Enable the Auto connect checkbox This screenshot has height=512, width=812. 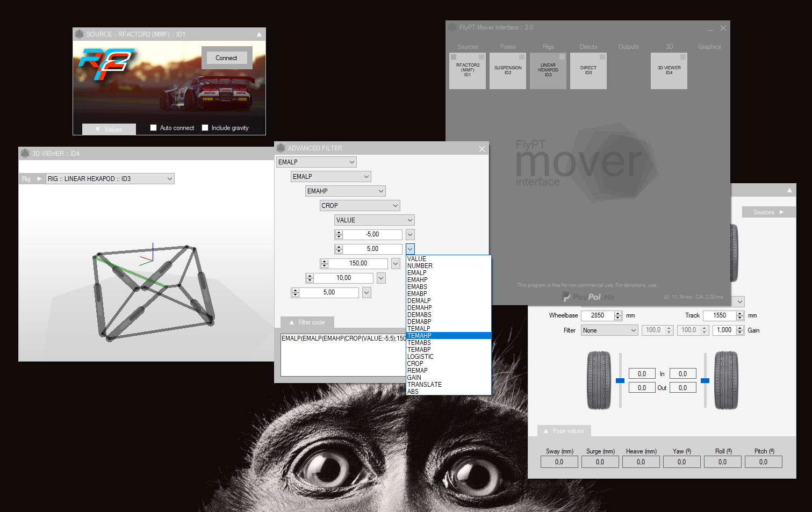tap(154, 128)
